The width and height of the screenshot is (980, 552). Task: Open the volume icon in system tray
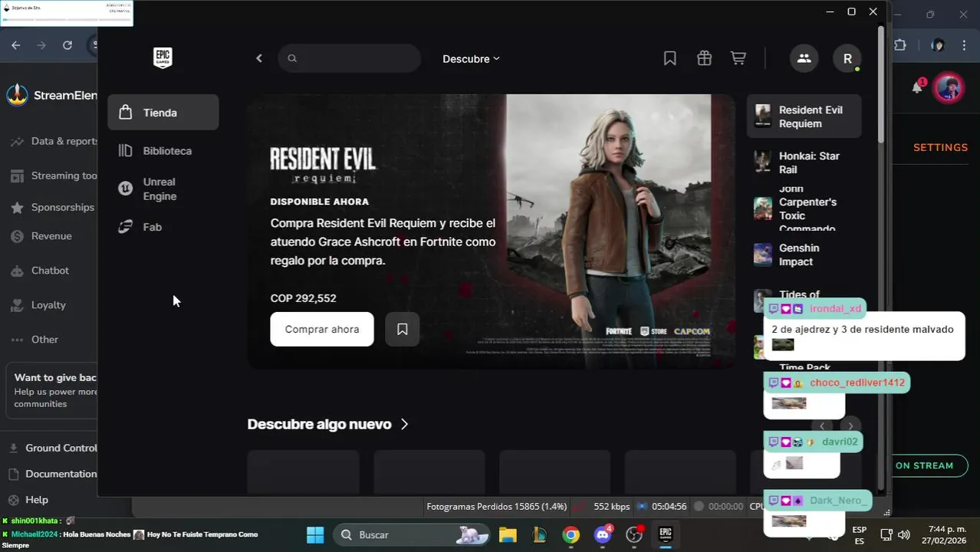coord(904,534)
